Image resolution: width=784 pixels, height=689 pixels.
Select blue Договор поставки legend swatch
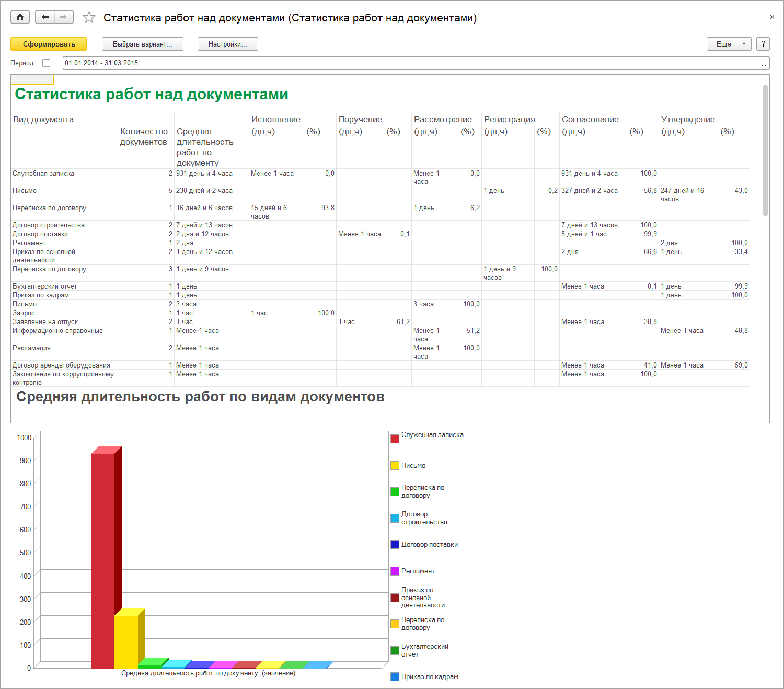point(395,544)
